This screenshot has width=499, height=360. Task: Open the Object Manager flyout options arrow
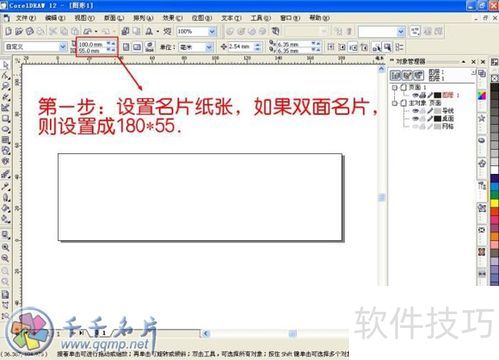[x=473, y=72]
